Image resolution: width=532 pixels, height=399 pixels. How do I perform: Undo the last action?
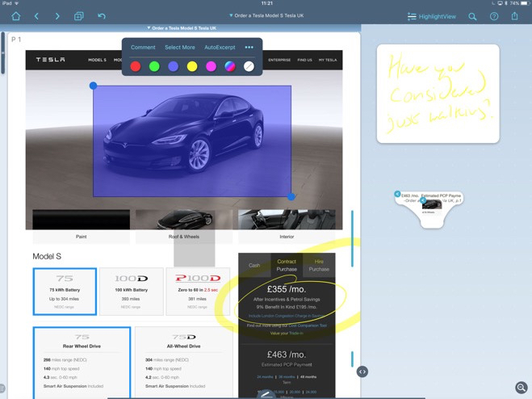point(102,16)
